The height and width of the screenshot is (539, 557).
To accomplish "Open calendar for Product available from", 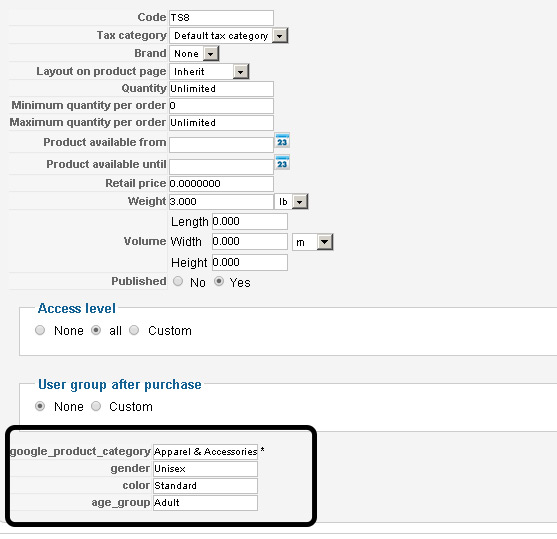I will (x=282, y=141).
